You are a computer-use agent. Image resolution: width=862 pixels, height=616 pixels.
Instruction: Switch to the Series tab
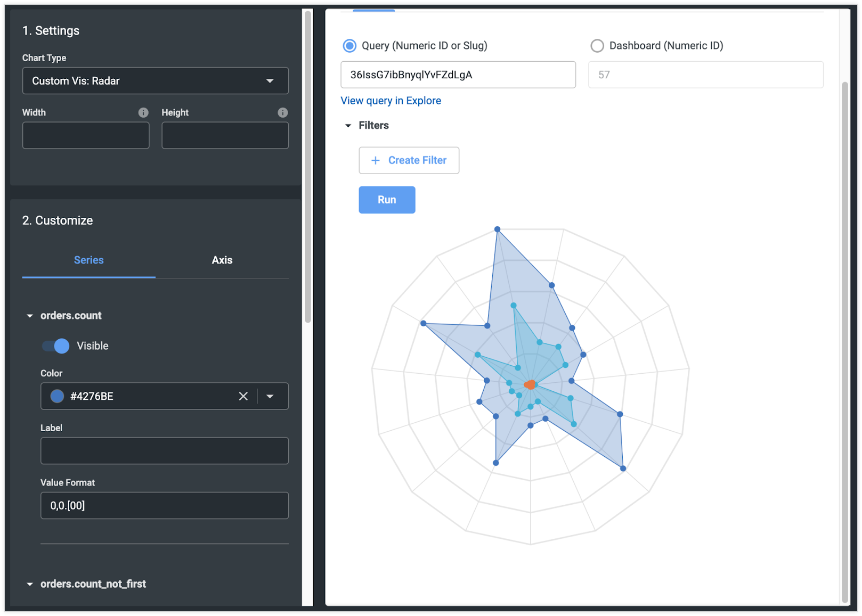pyautogui.click(x=88, y=260)
